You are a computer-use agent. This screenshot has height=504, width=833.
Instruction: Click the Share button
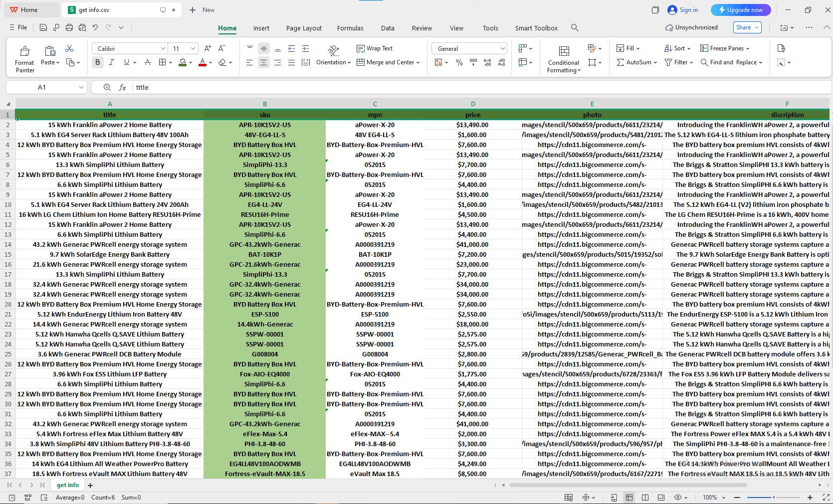[x=747, y=27]
